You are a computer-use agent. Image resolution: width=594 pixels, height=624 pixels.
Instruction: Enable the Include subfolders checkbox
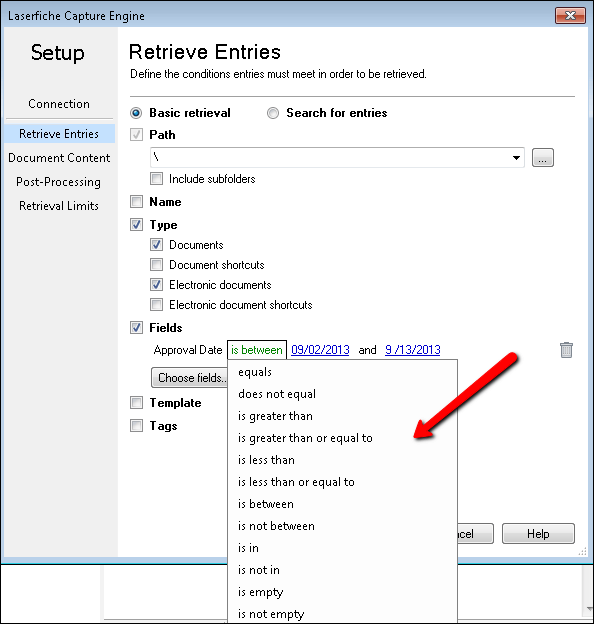click(x=156, y=179)
